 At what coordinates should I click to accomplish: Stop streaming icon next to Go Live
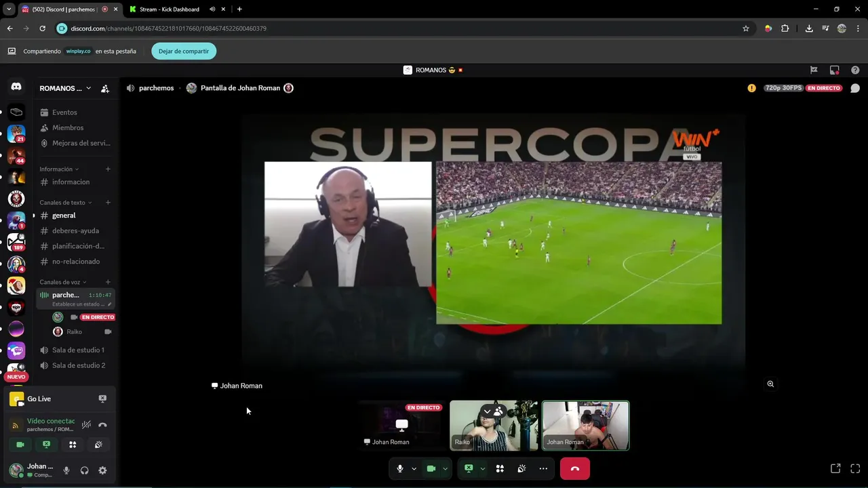click(102, 399)
